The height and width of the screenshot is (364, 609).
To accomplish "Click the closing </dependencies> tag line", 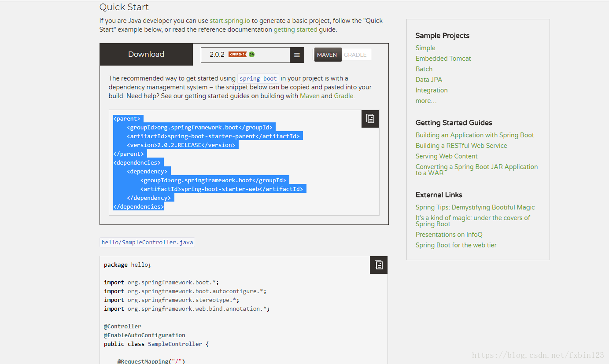I will coord(139,206).
